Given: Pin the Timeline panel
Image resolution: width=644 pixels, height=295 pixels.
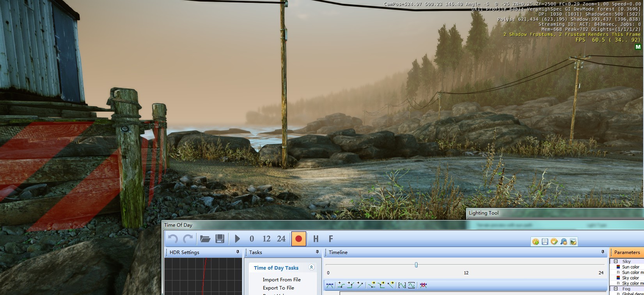Looking at the screenshot, I should (x=603, y=252).
